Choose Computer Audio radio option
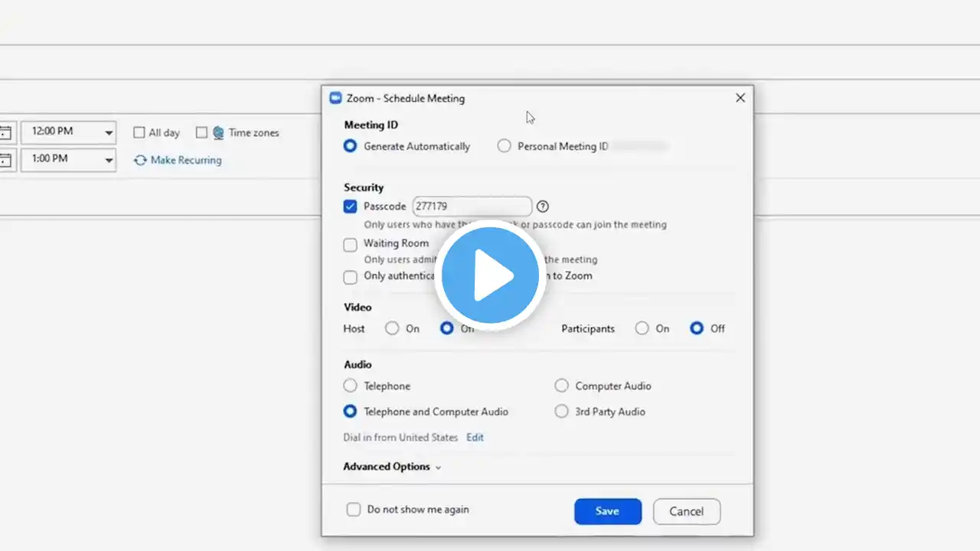This screenshot has width=980, height=551. click(x=562, y=386)
